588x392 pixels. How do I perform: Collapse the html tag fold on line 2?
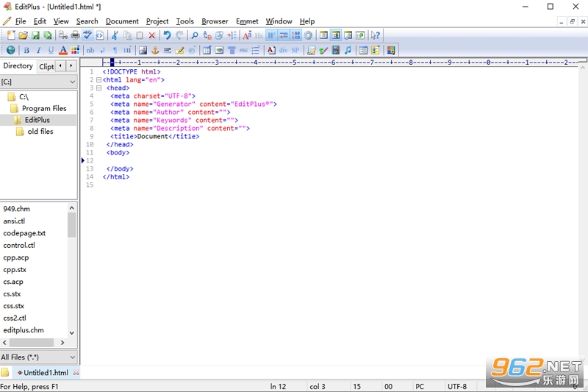point(98,80)
